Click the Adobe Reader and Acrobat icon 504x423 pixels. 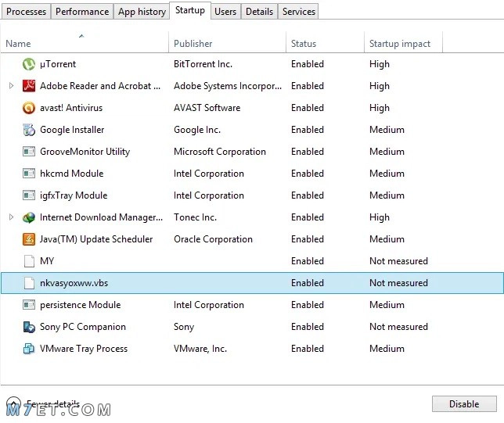point(29,86)
